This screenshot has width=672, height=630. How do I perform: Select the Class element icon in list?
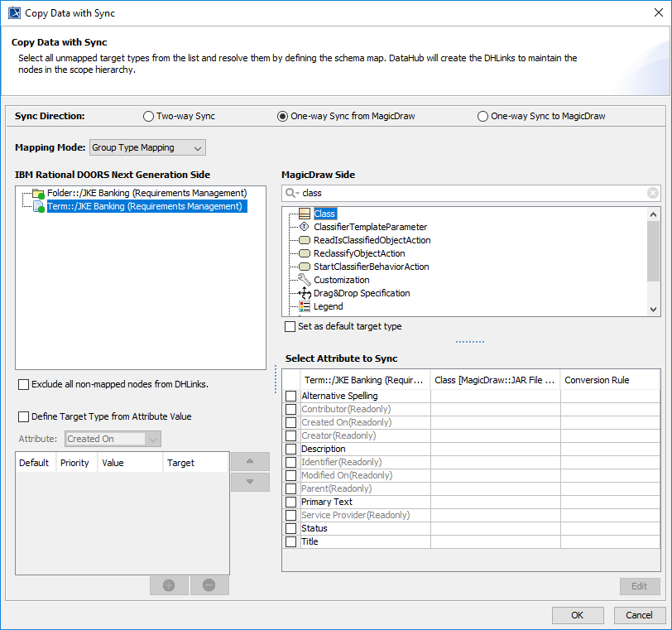click(305, 214)
